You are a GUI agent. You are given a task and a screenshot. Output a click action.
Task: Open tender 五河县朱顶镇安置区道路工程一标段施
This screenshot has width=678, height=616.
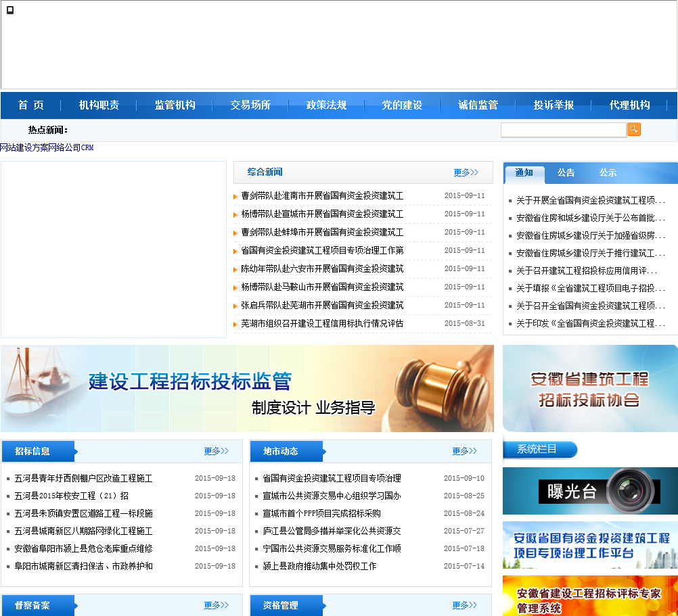point(83,514)
